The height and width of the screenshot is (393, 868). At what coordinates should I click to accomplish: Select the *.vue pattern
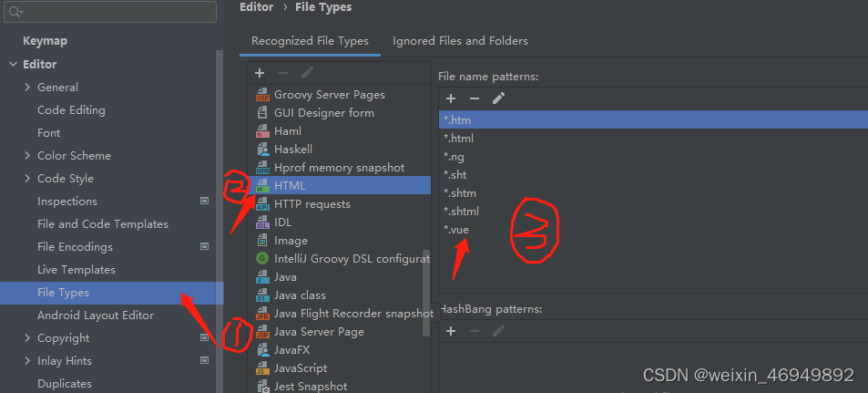coord(653,230)
